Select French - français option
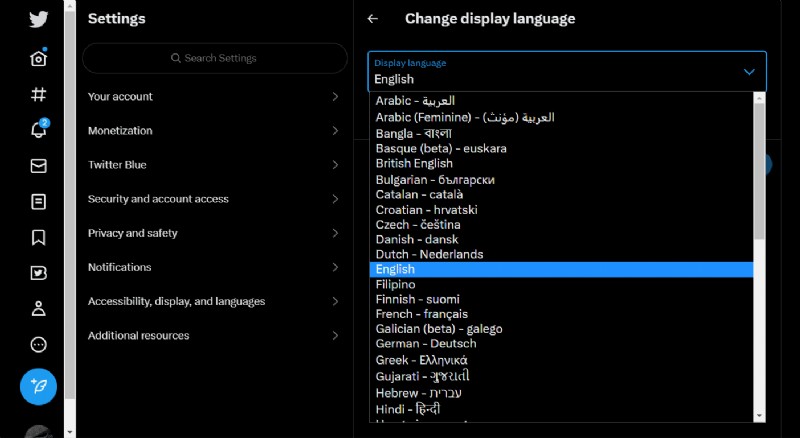 click(x=561, y=314)
